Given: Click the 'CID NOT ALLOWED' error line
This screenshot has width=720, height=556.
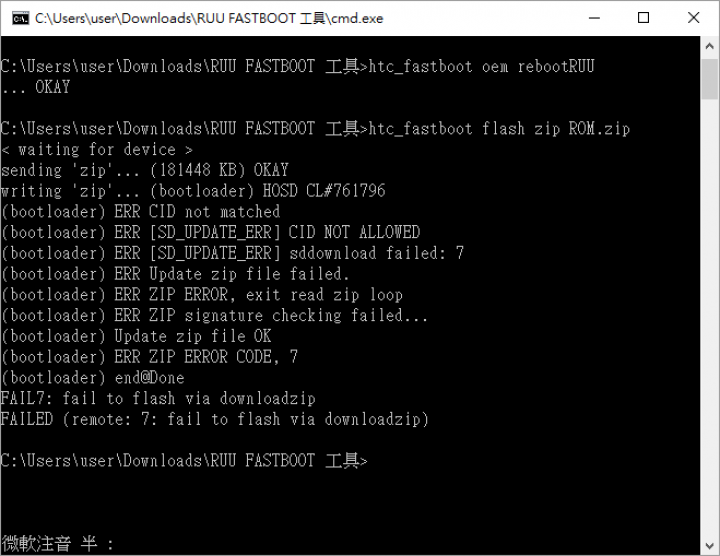Looking at the screenshot, I should tap(210, 232).
